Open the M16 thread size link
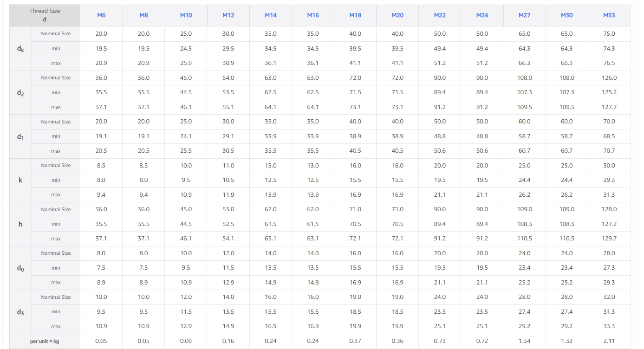The height and width of the screenshot is (349, 644). (x=313, y=15)
